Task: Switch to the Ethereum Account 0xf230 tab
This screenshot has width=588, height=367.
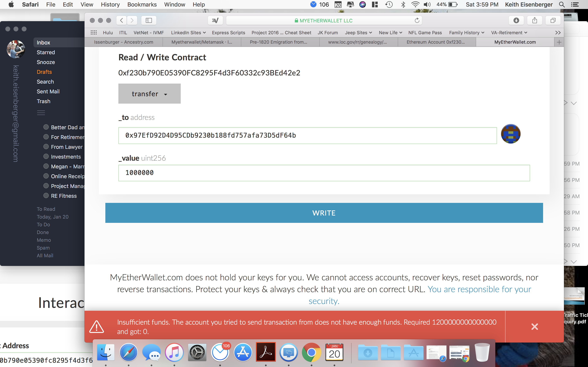Action: tap(436, 42)
